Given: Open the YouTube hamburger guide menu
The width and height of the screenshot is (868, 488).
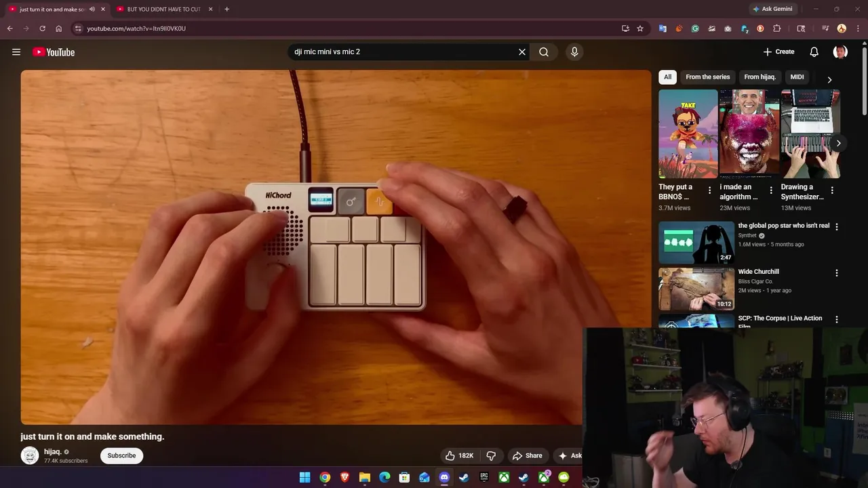Looking at the screenshot, I should 16,52.
